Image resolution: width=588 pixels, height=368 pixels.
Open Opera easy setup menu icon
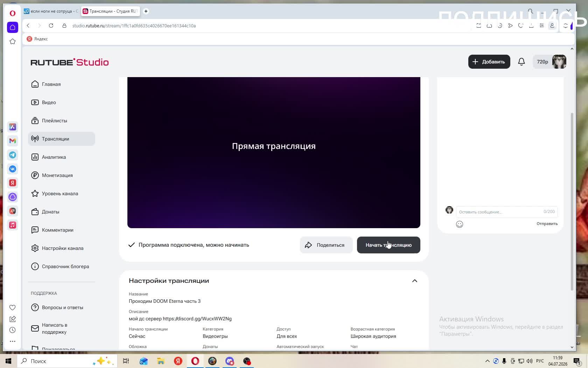[x=541, y=26]
